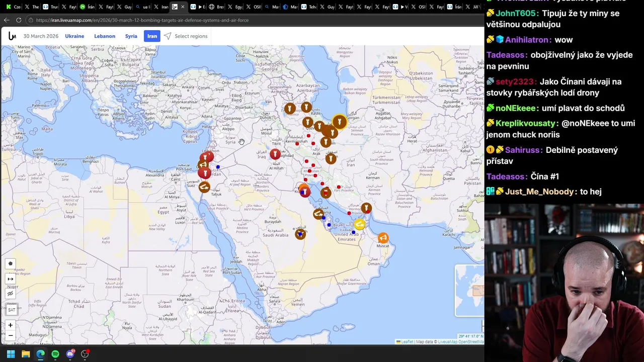Click the streamer webcam video
This screenshot has height=362, width=644.
tap(564, 283)
